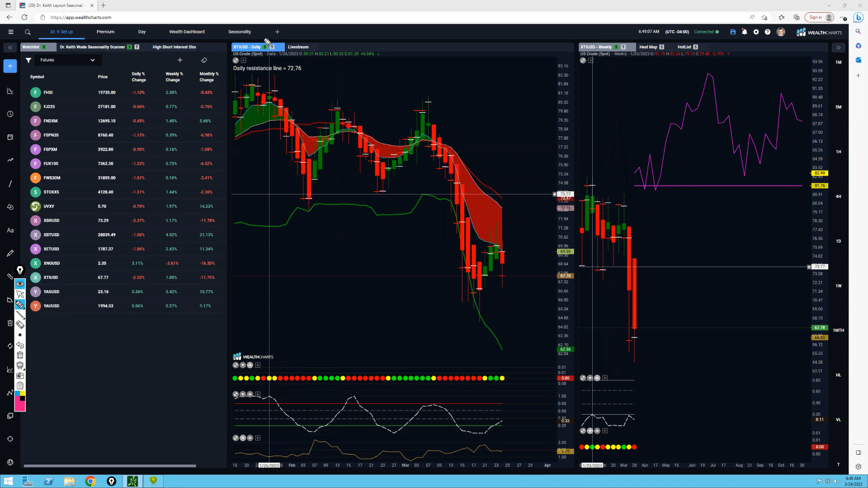Open the clock history sidebar icon
868x488 pixels.
click(10, 114)
